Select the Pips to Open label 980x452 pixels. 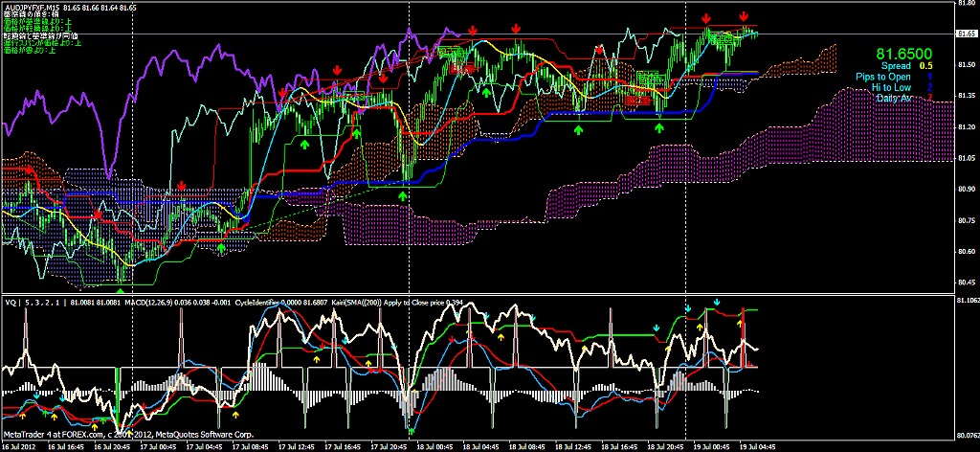click(883, 77)
